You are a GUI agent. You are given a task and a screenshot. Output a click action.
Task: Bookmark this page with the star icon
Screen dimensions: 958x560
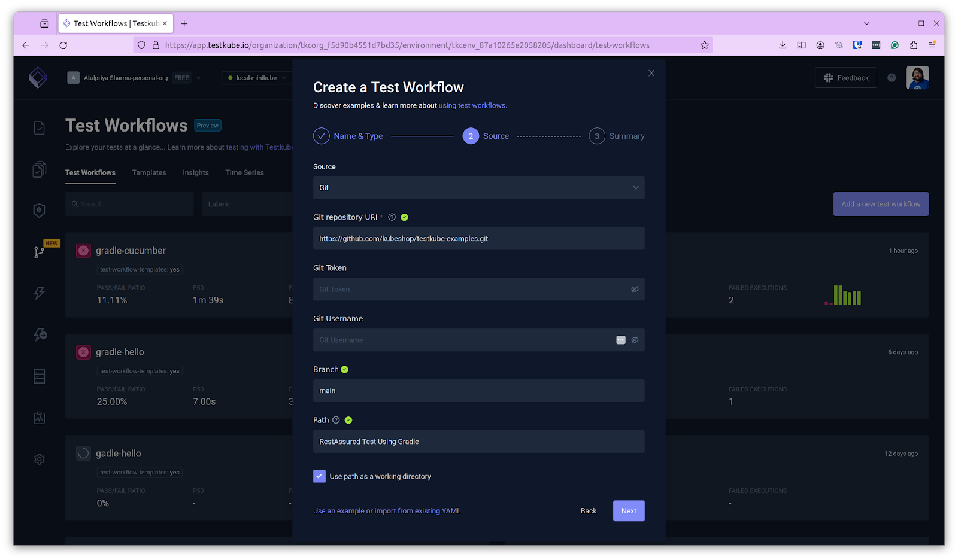click(x=704, y=45)
